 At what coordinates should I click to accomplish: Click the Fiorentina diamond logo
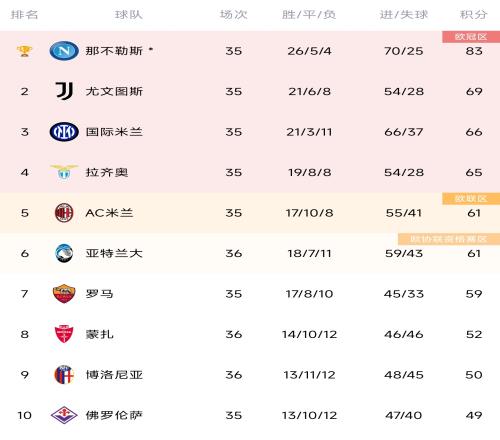(x=64, y=415)
